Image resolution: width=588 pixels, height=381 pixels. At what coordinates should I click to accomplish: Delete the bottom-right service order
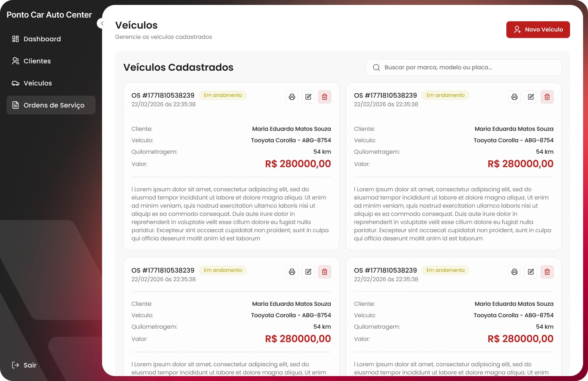[x=547, y=272]
